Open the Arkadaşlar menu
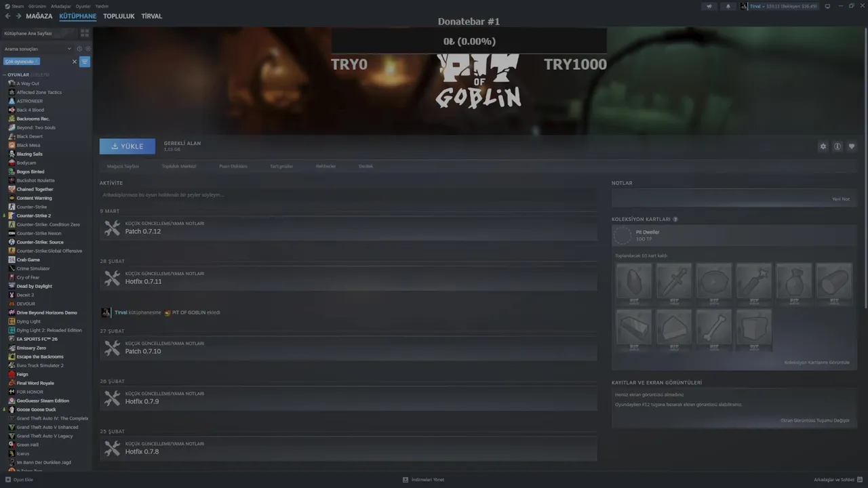Image resolution: width=868 pixels, height=488 pixels. [x=61, y=6]
